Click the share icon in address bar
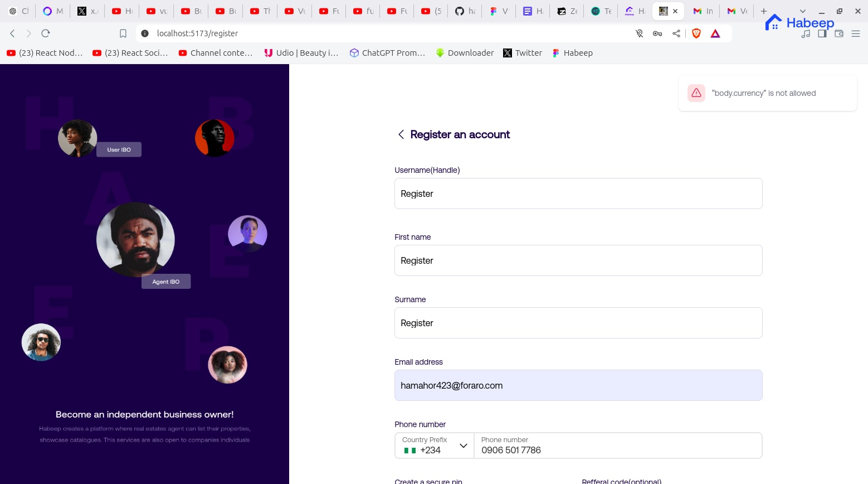Screen dimensions: 868x484 coord(676,33)
